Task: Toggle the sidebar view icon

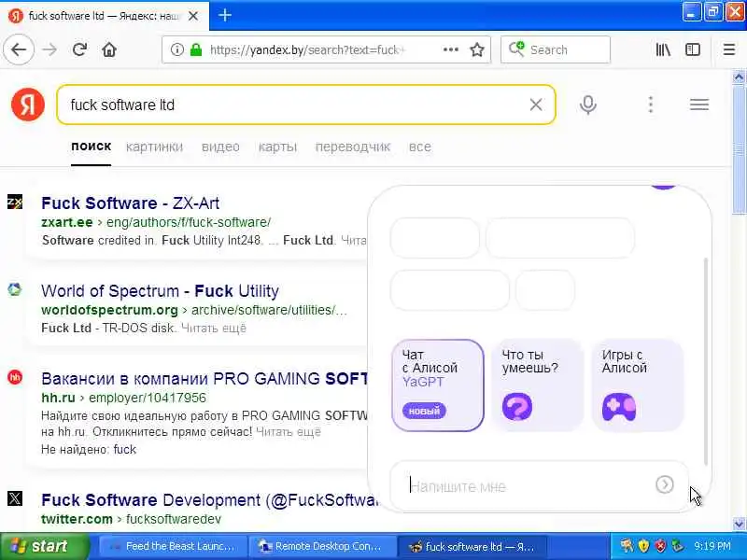Action: pyautogui.click(x=693, y=49)
